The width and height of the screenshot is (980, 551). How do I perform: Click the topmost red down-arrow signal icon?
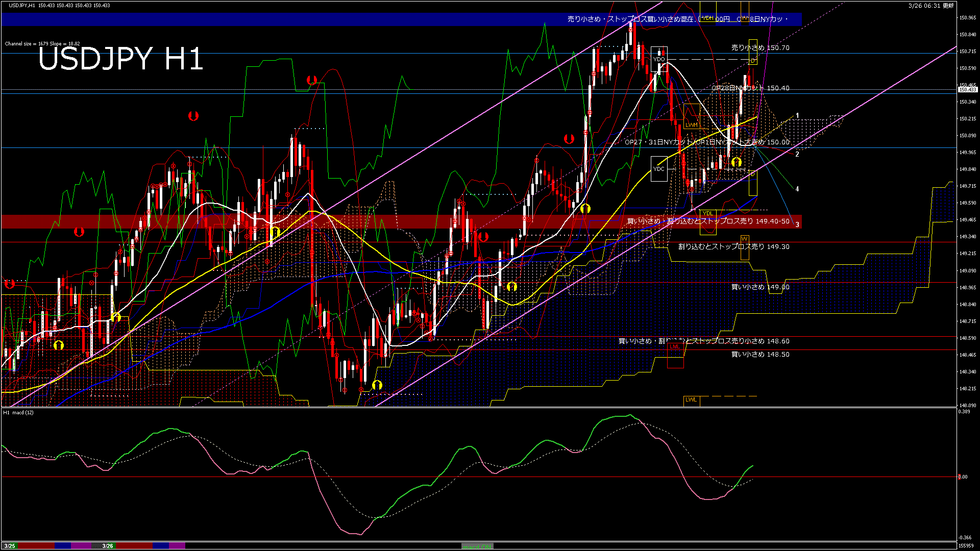312,80
